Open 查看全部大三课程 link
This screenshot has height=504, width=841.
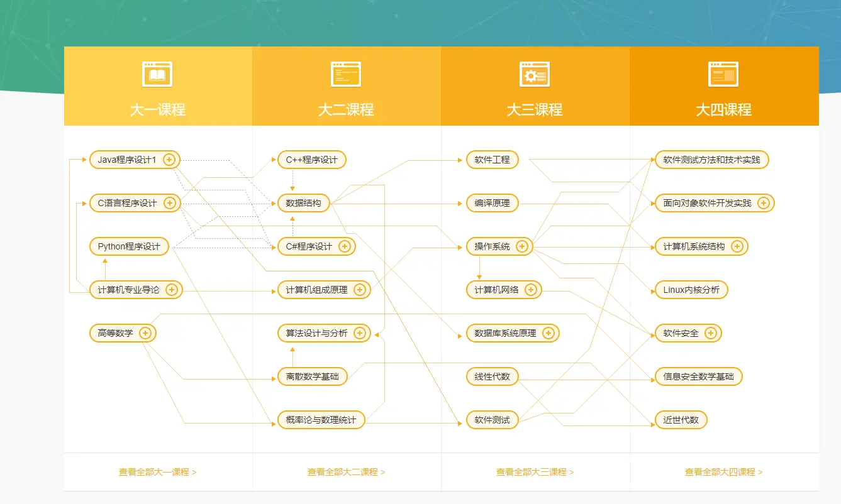535,472
